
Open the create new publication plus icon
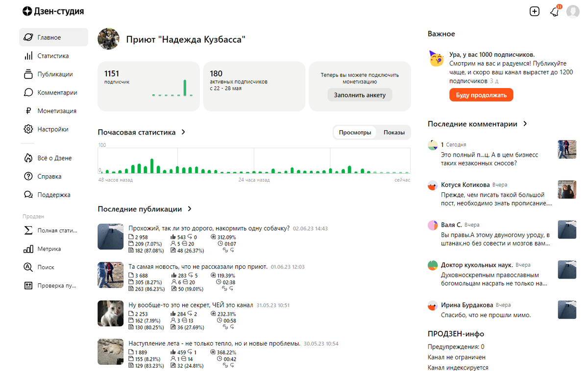[535, 11]
